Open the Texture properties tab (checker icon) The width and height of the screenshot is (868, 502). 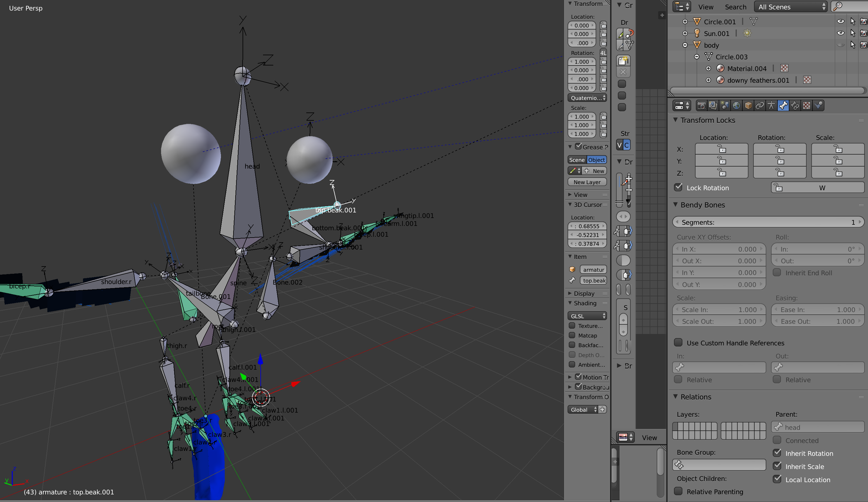coord(807,106)
